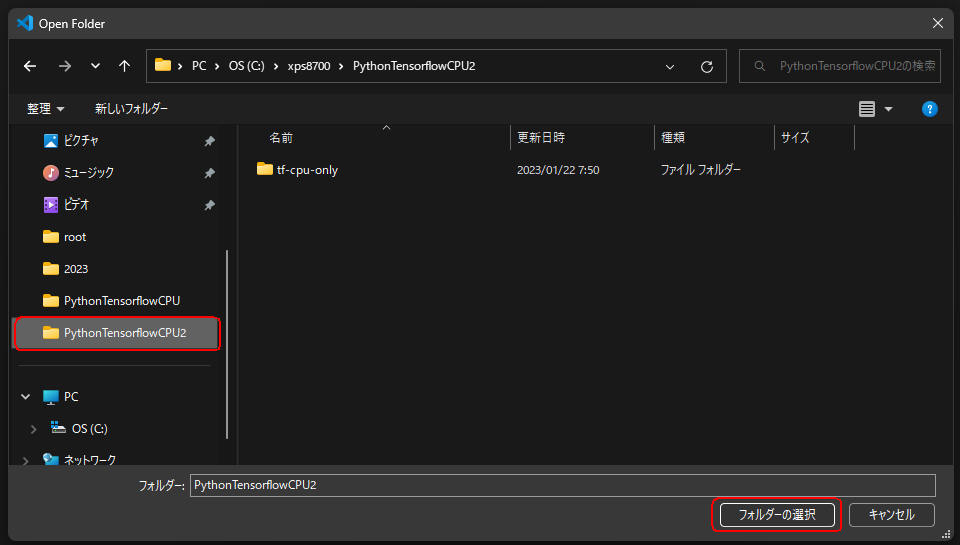Click the navigation pane scrollbar
Image resolution: width=960 pixels, height=545 pixels.
[227, 344]
